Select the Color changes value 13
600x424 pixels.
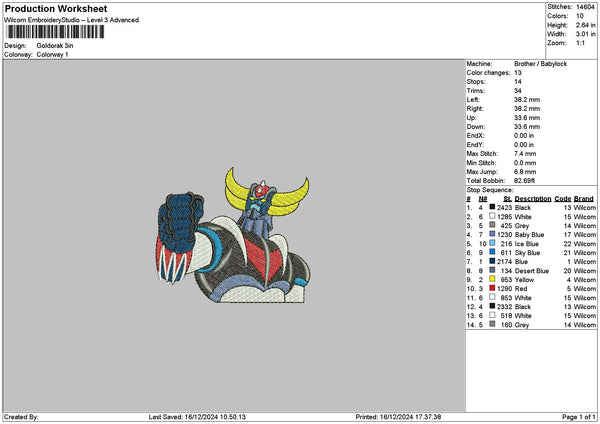518,73
